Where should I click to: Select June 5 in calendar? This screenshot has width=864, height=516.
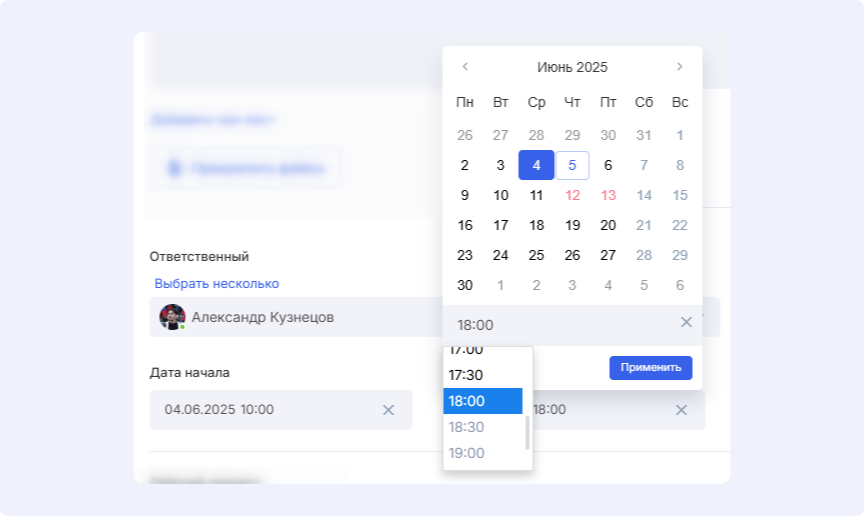[x=572, y=166]
